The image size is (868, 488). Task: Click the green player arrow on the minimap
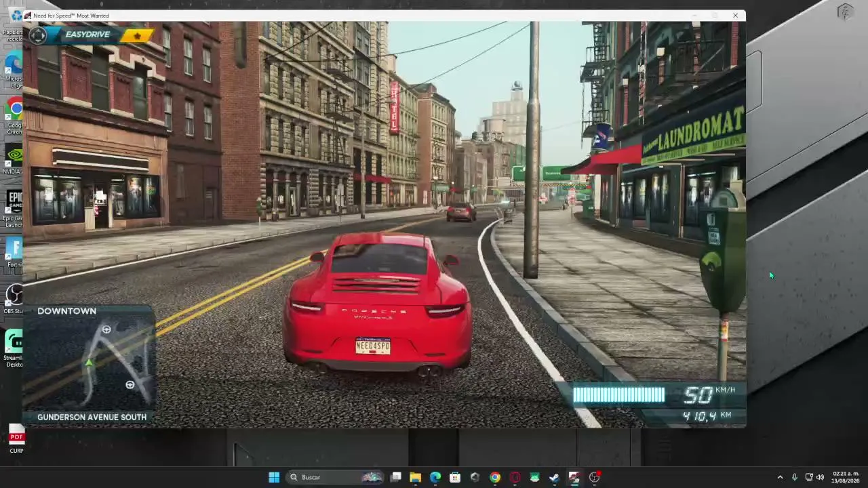(89, 363)
